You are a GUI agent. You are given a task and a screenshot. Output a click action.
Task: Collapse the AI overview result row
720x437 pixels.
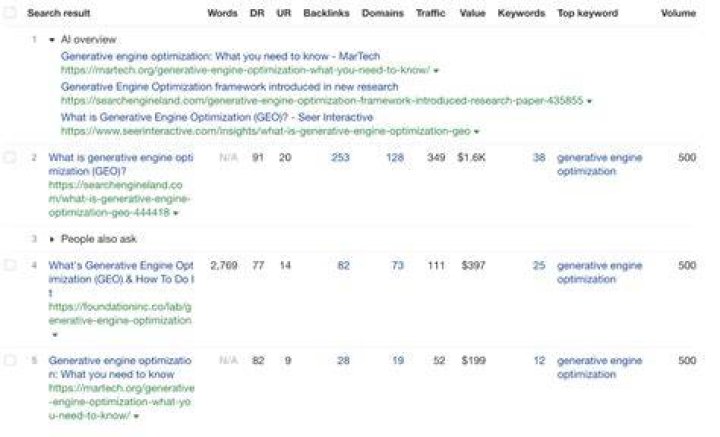click(52, 40)
